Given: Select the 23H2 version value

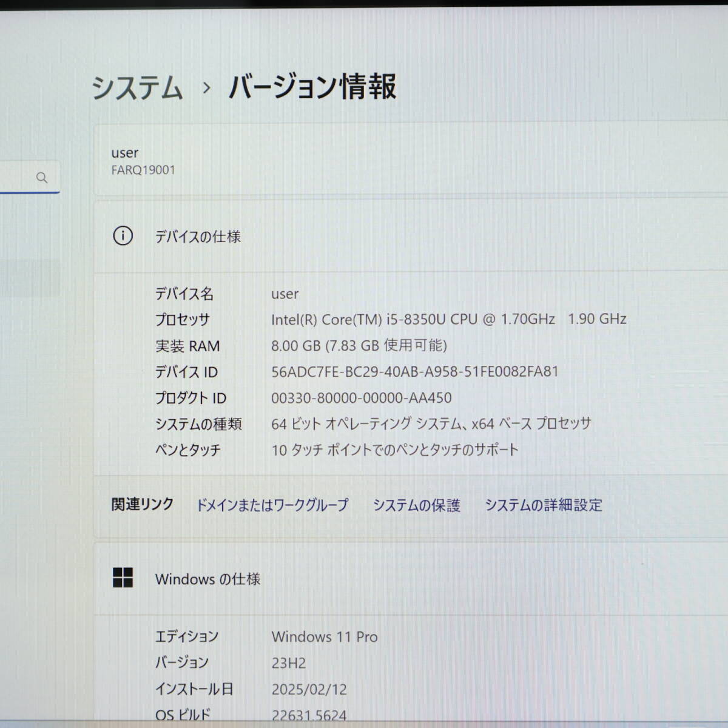Looking at the screenshot, I should click(x=289, y=663).
